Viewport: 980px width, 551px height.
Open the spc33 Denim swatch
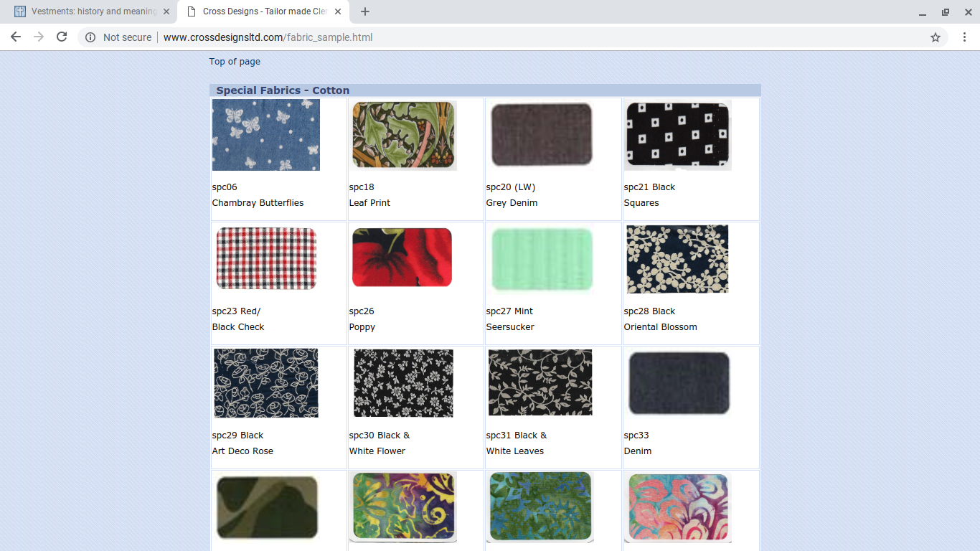point(679,383)
